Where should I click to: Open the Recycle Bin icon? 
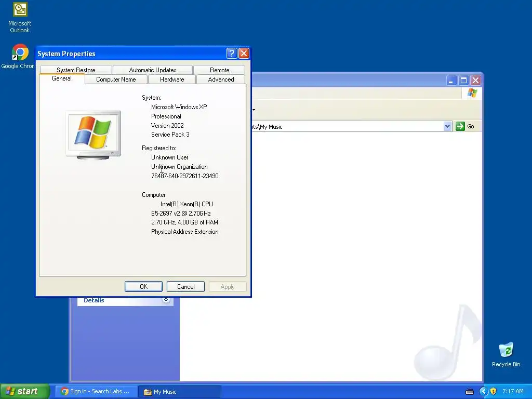pyautogui.click(x=506, y=355)
